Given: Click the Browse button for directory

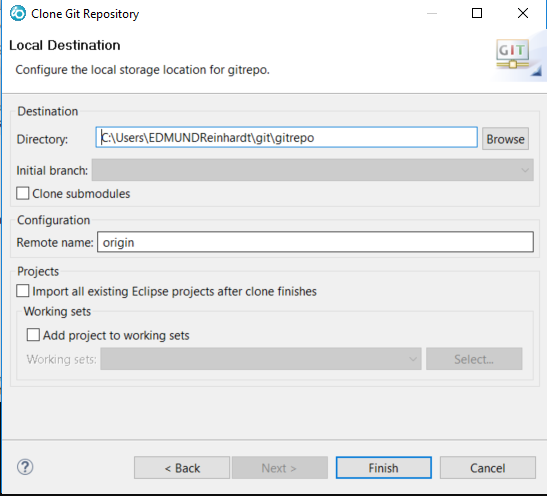Looking at the screenshot, I should pyautogui.click(x=505, y=139).
